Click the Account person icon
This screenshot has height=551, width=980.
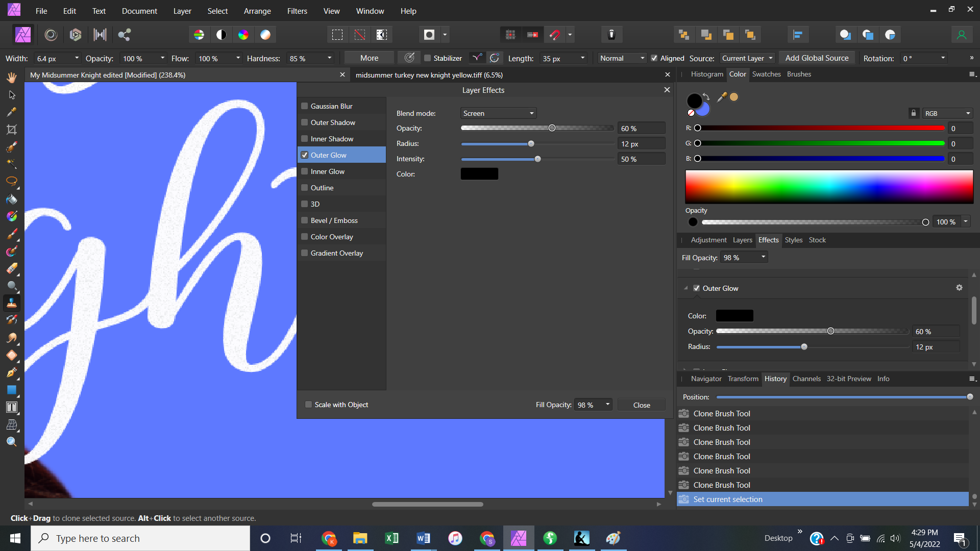(x=961, y=35)
